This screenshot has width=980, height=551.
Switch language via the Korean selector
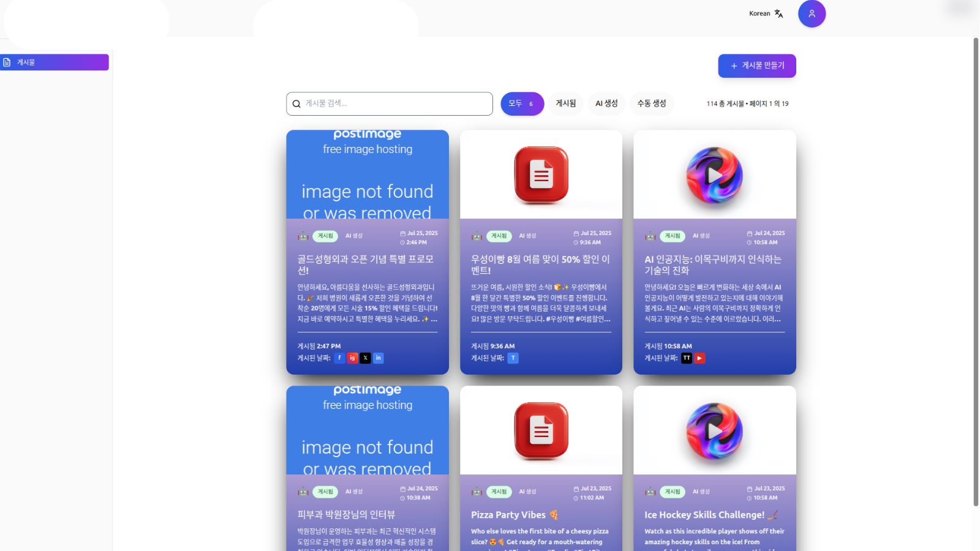coord(766,13)
